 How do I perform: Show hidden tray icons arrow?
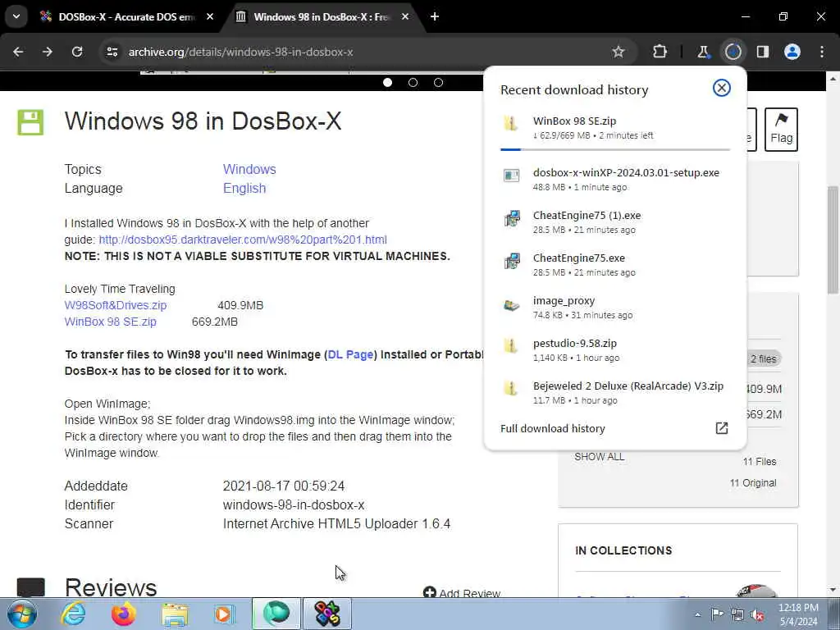697,614
